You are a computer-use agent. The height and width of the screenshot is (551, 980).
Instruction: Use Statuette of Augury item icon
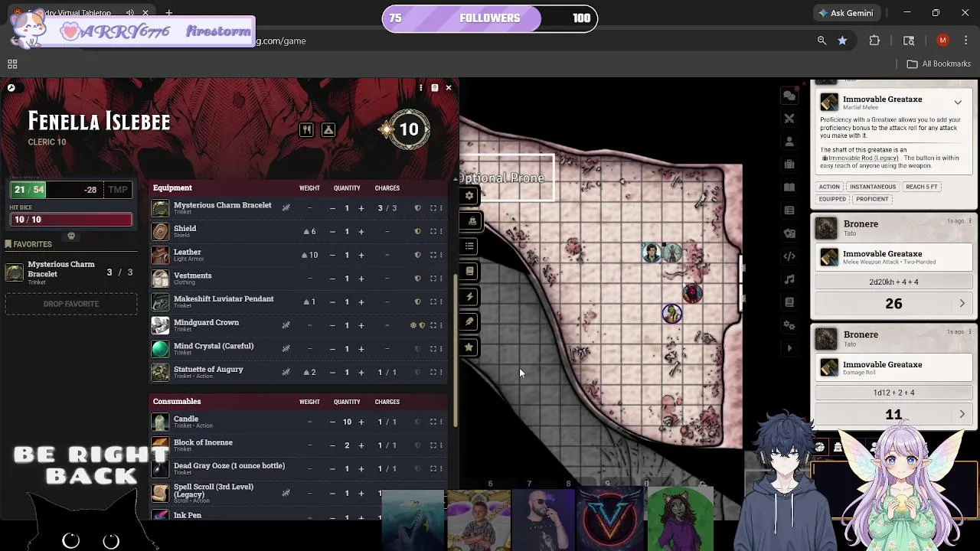coord(160,372)
